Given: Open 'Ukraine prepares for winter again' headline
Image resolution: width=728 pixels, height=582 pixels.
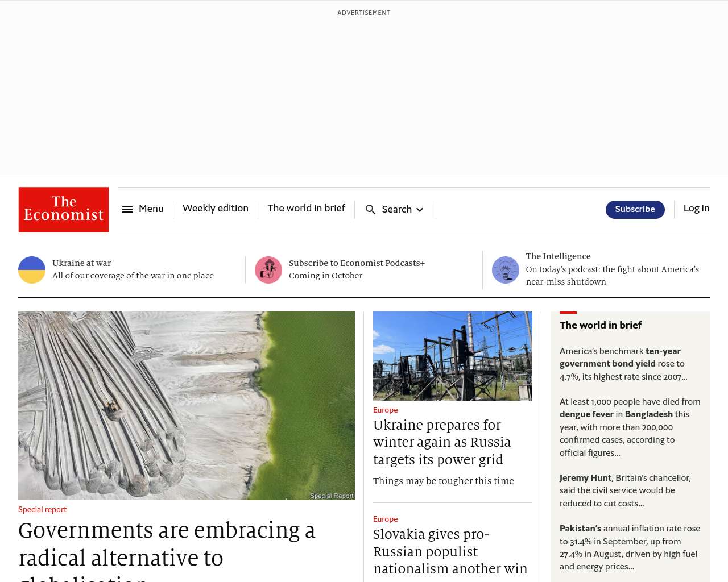Looking at the screenshot, I should point(442,442).
